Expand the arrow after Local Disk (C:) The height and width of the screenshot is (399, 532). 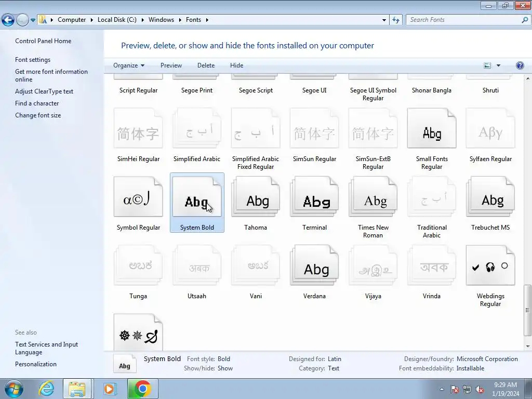coord(142,20)
